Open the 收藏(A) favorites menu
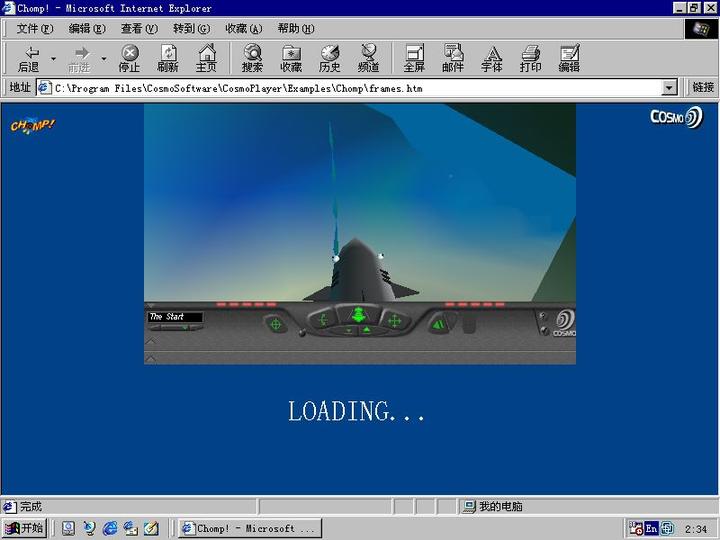The height and width of the screenshot is (540, 720). point(243,29)
